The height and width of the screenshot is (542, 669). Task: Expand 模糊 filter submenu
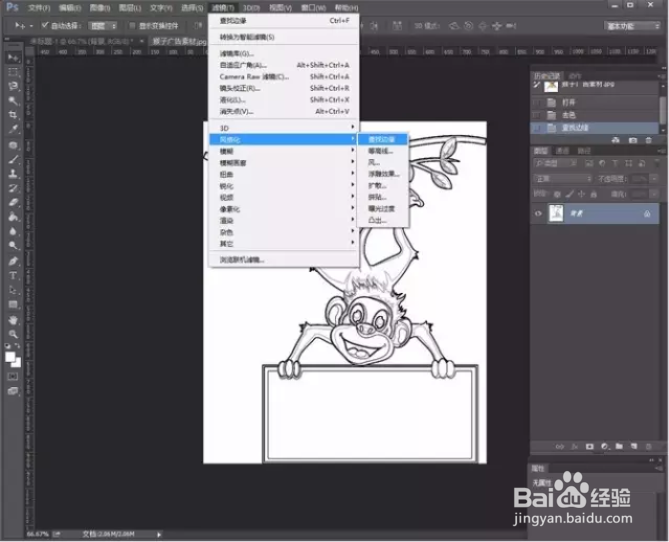(283, 151)
